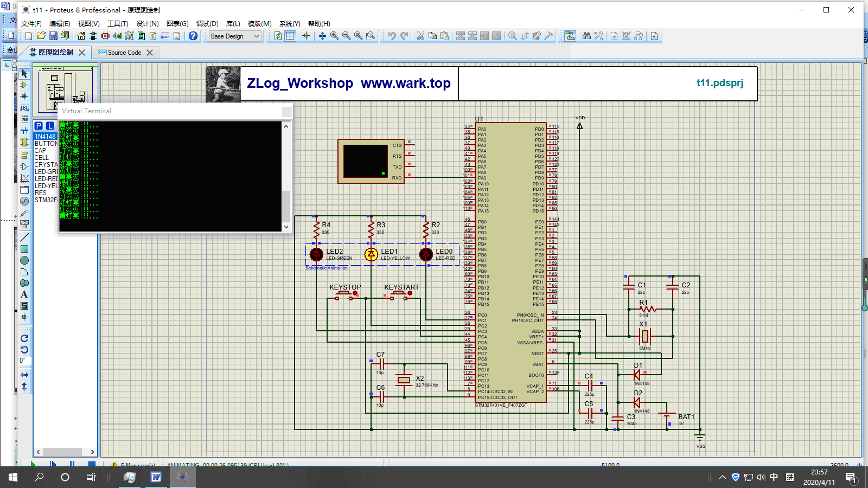The height and width of the screenshot is (488, 868).
Task: Click the rotation angle input field
Action: point(25,361)
